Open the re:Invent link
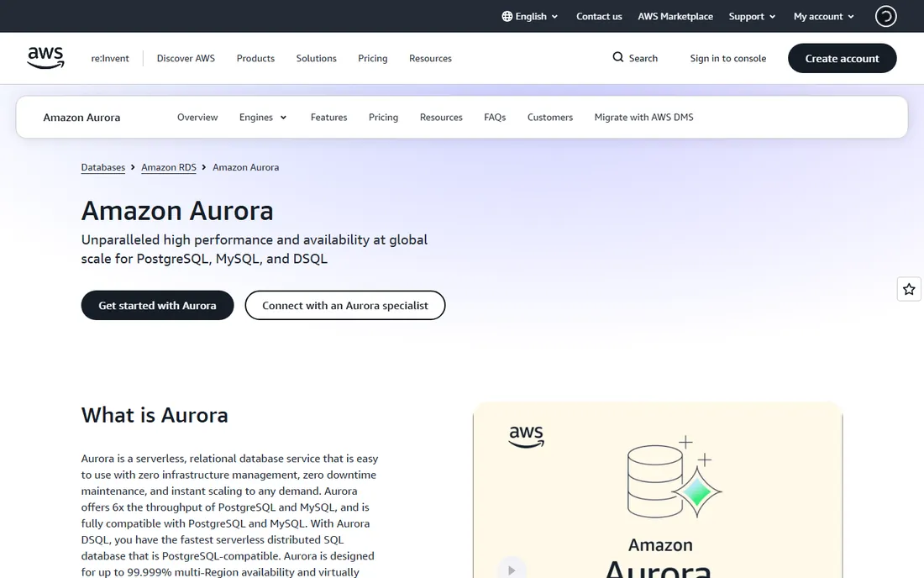Image resolution: width=924 pixels, height=578 pixels. coord(109,58)
